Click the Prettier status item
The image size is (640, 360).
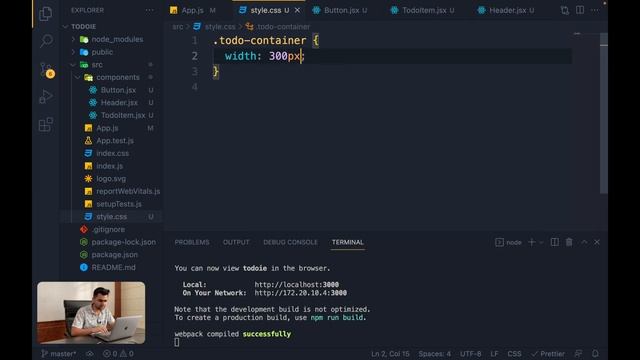click(x=548, y=353)
